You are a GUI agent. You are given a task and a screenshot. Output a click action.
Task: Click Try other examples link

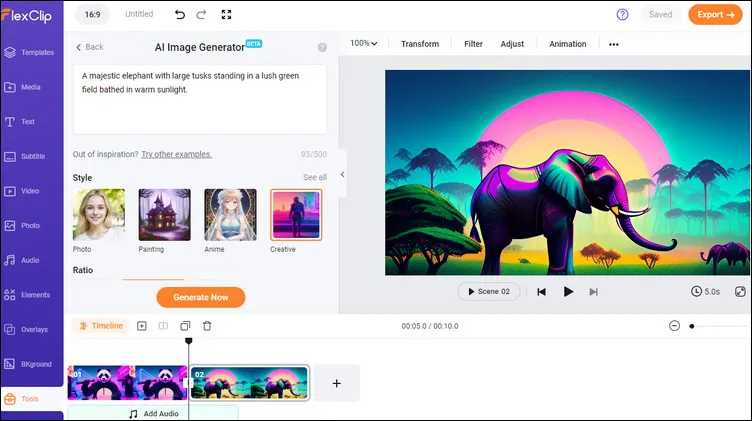[176, 154]
